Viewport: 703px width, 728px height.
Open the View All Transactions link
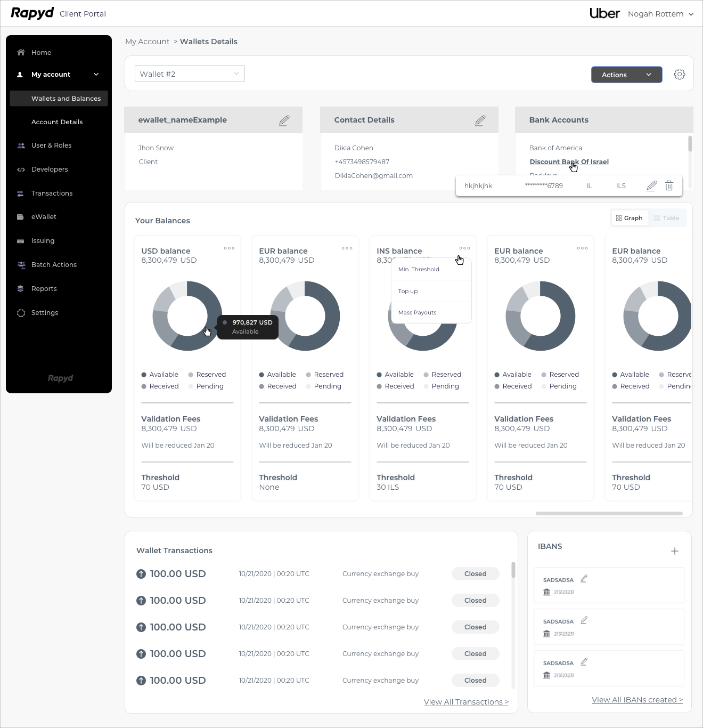click(x=466, y=702)
